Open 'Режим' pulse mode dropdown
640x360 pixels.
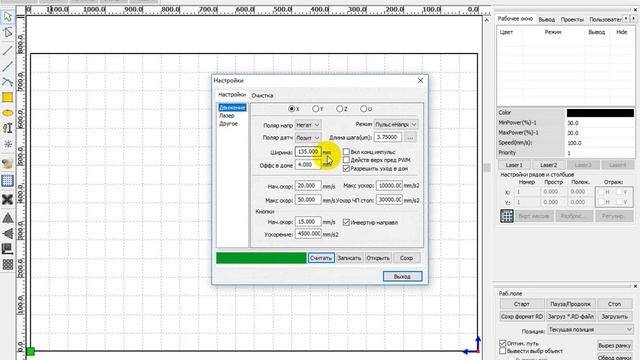pos(396,124)
